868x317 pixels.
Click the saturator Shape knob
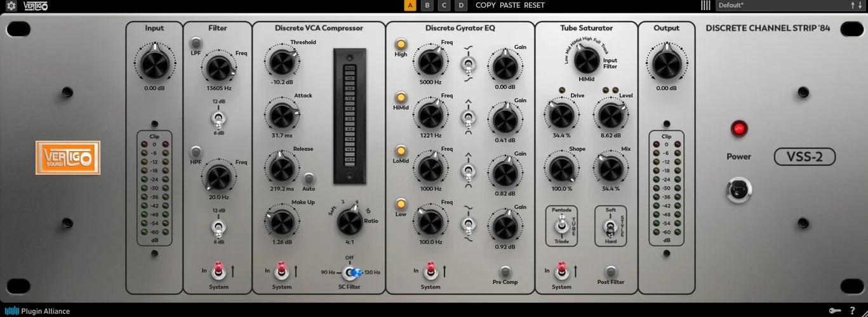tap(561, 169)
